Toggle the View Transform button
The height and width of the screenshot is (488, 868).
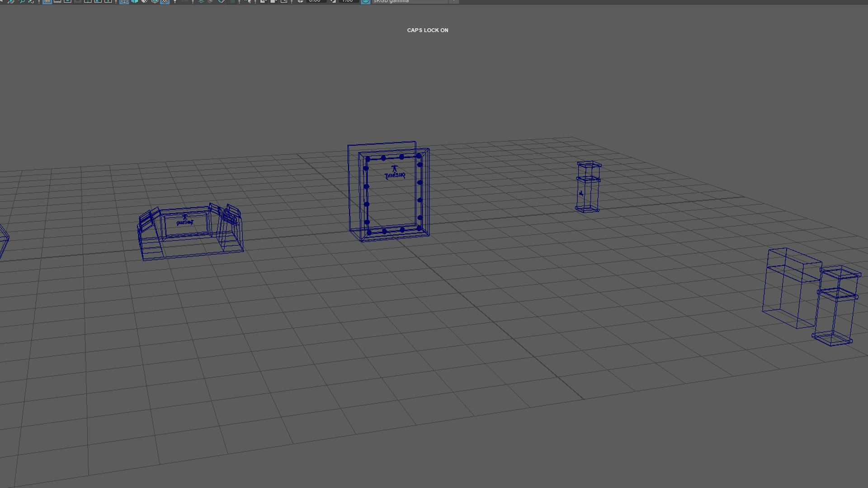click(365, 1)
